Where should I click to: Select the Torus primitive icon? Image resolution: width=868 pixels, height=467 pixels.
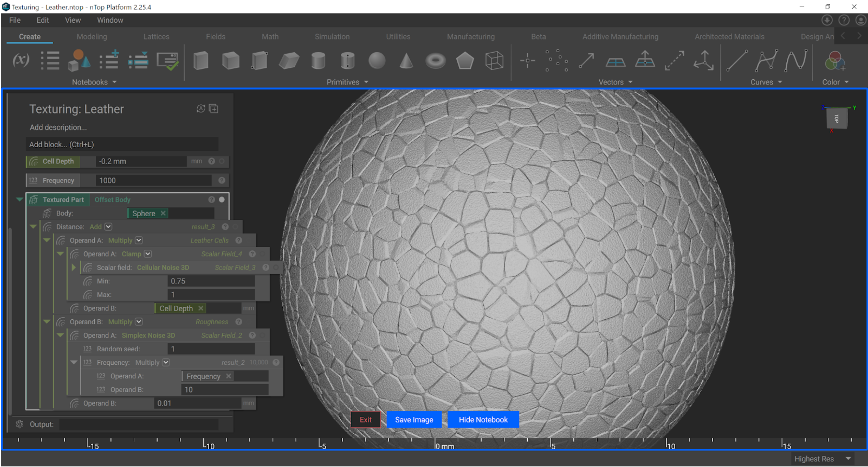coord(435,61)
